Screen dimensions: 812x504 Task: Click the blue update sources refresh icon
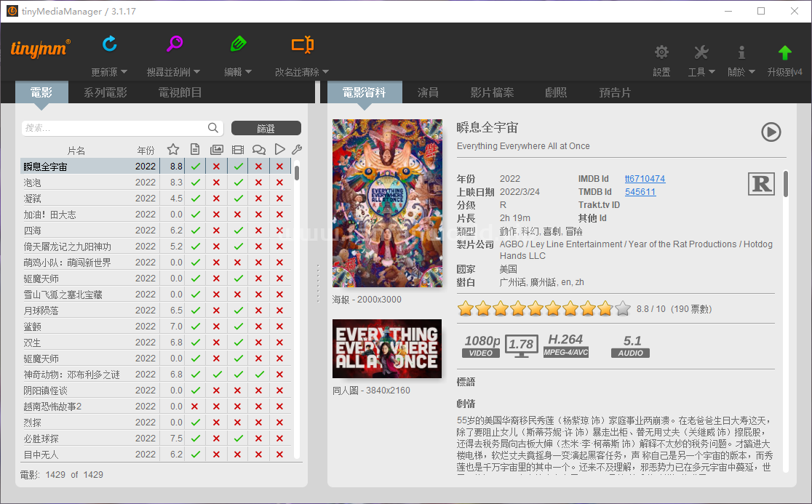click(110, 44)
